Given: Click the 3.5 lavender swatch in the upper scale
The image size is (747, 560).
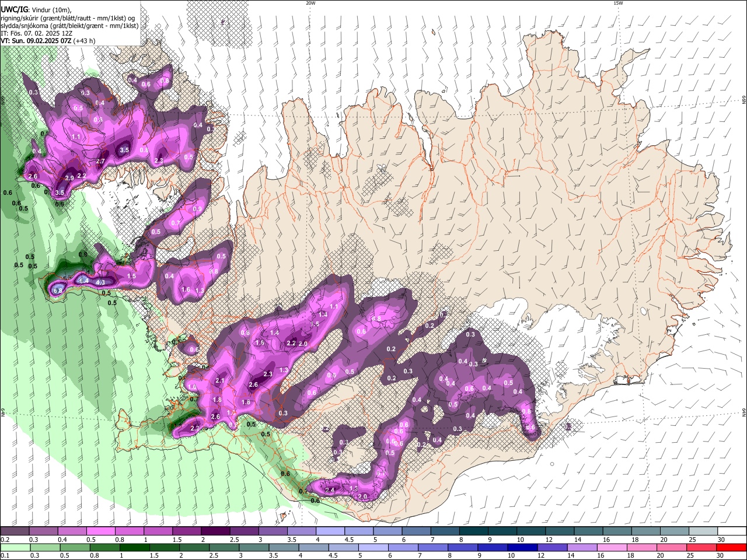Looking at the screenshot, I should 301,531.
